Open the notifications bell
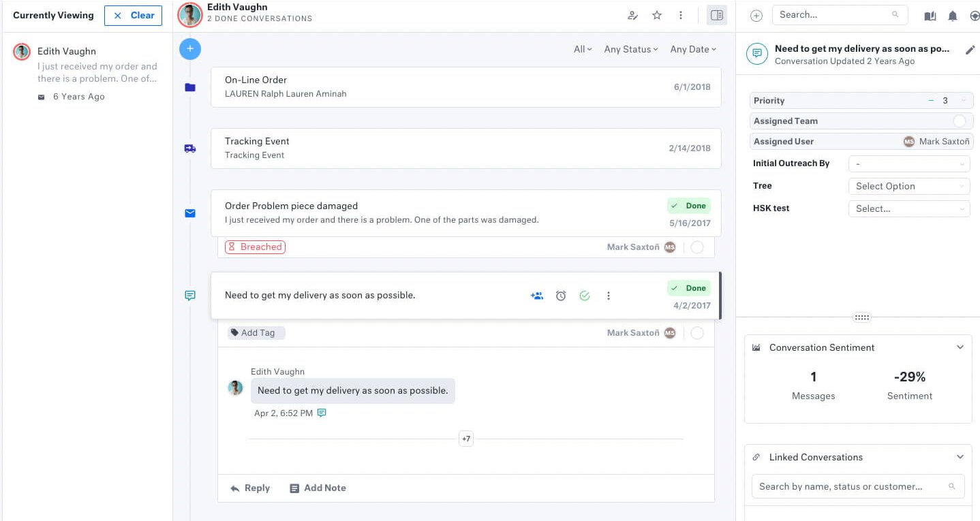 (953, 16)
